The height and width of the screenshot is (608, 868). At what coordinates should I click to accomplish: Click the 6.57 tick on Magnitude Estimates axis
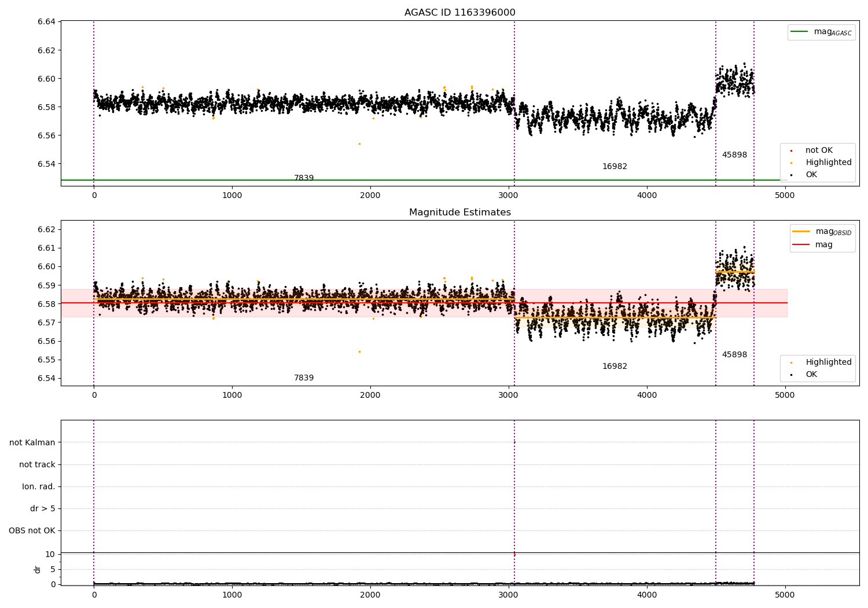point(46,323)
